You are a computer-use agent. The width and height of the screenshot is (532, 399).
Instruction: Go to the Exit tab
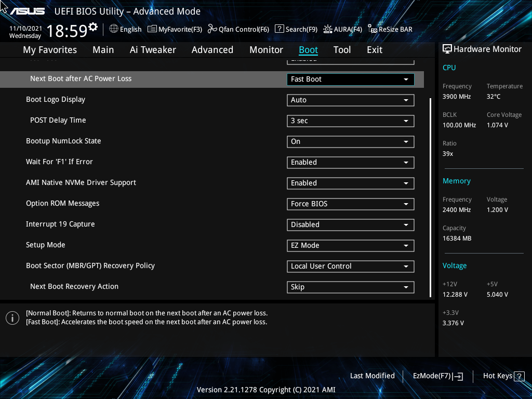(375, 50)
